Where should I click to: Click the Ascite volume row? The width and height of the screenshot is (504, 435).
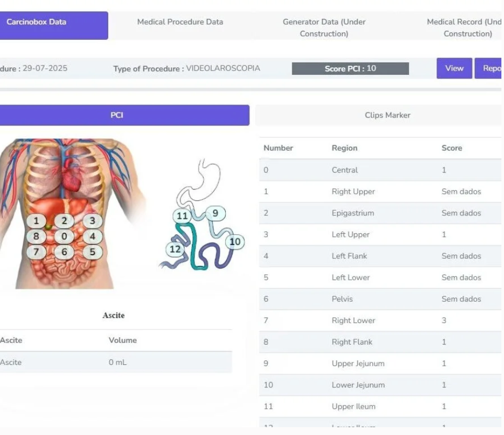(x=116, y=362)
